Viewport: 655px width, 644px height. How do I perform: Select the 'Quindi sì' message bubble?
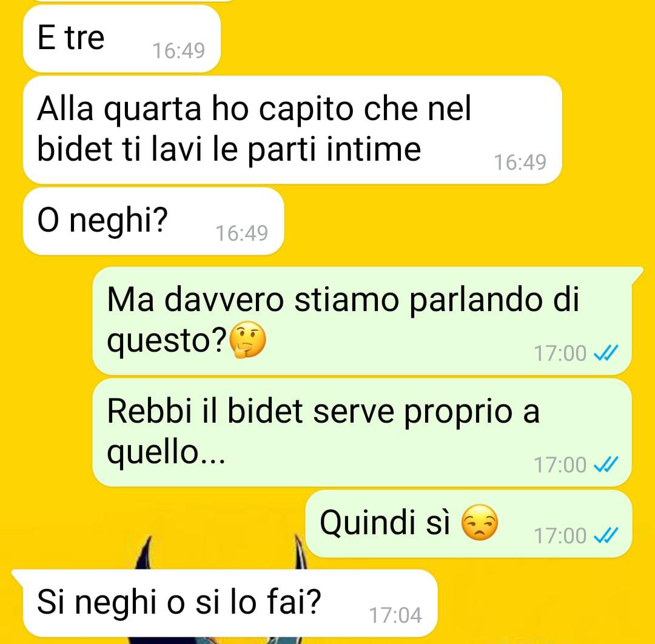pyautogui.click(x=469, y=524)
